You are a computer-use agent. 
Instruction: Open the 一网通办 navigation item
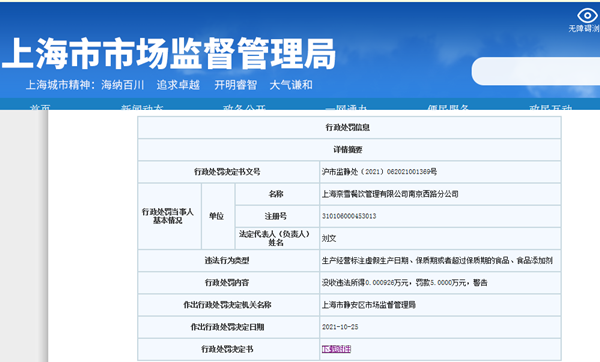tap(346, 107)
